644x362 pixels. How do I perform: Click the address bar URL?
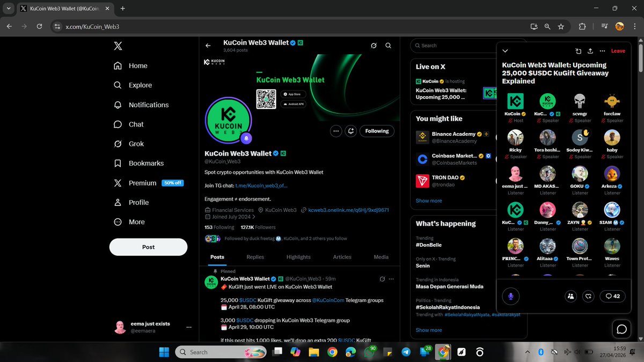click(92, 26)
